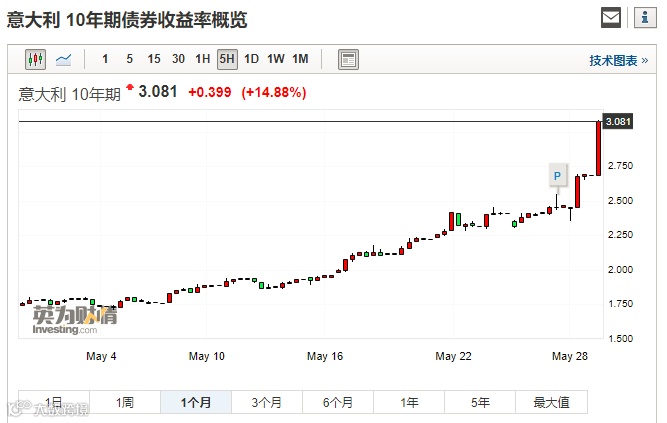Switch to the 1日 range tab
The image size is (667, 423).
point(54,402)
